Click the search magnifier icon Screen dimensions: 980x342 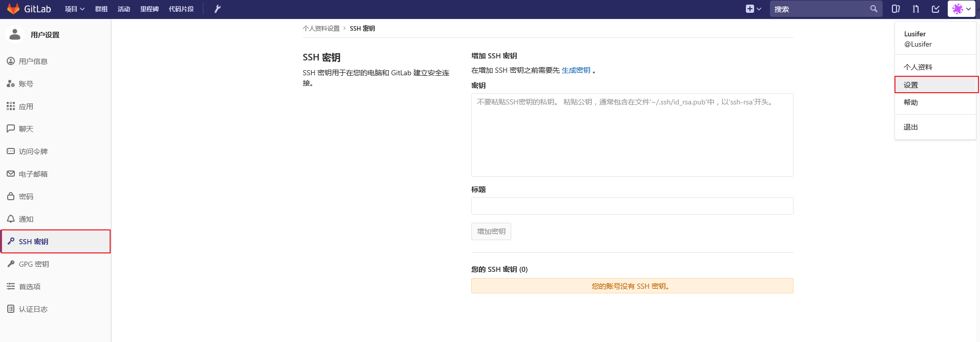[x=873, y=9]
